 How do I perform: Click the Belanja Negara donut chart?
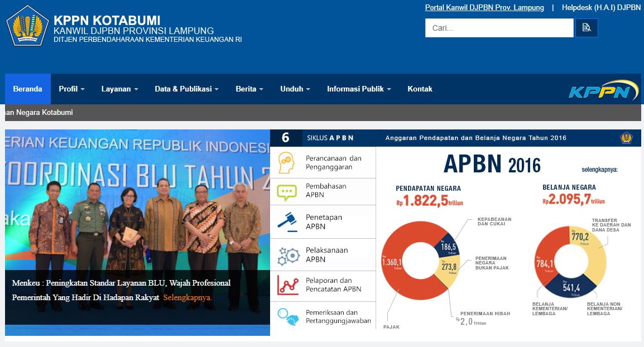[570, 261]
